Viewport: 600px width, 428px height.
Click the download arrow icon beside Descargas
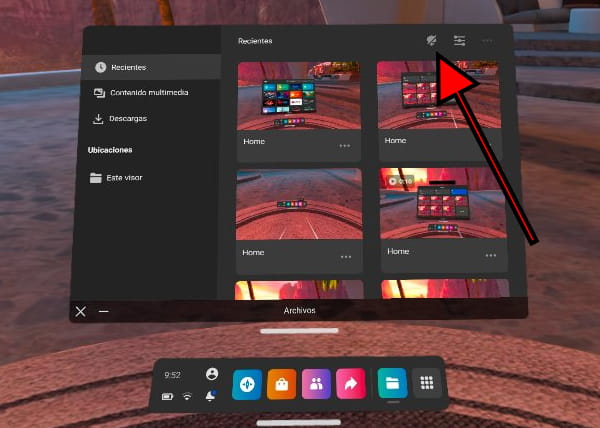click(x=98, y=119)
